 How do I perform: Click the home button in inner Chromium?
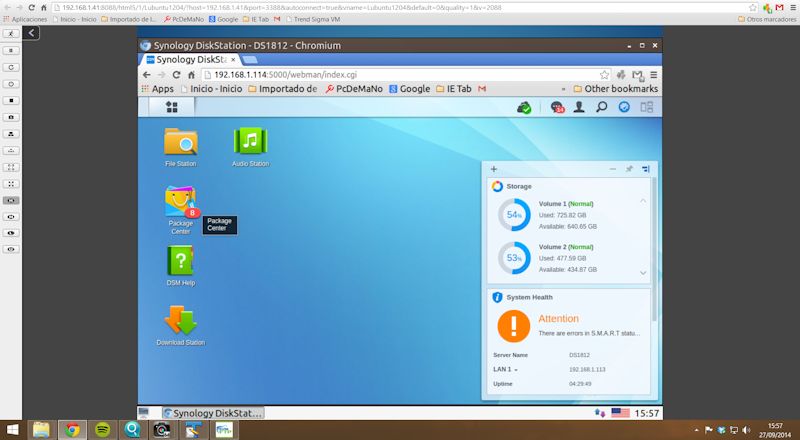click(191, 75)
